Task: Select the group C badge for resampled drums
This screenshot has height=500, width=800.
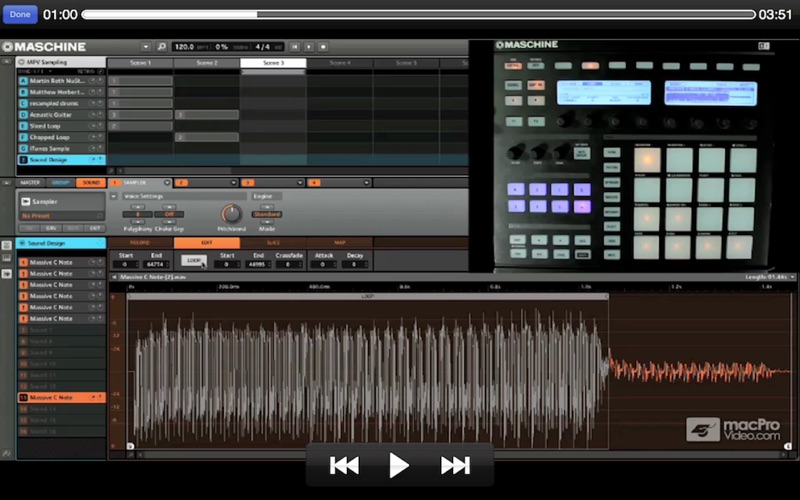Action: (x=23, y=104)
